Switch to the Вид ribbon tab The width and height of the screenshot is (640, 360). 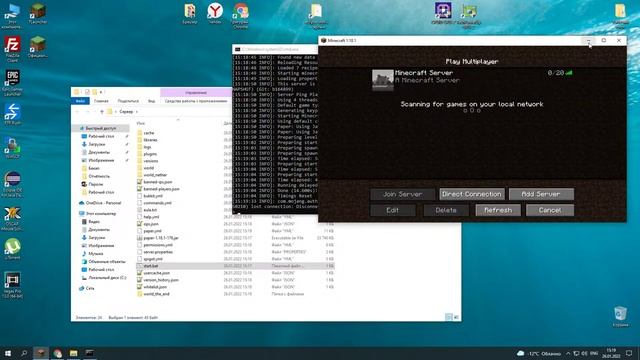(x=151, y=101)
